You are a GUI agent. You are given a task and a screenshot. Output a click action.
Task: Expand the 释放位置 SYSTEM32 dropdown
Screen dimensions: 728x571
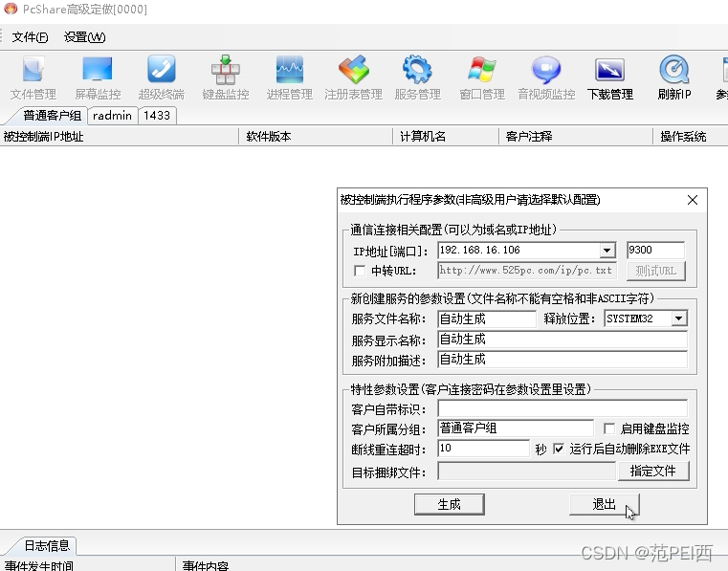point(679,318)
